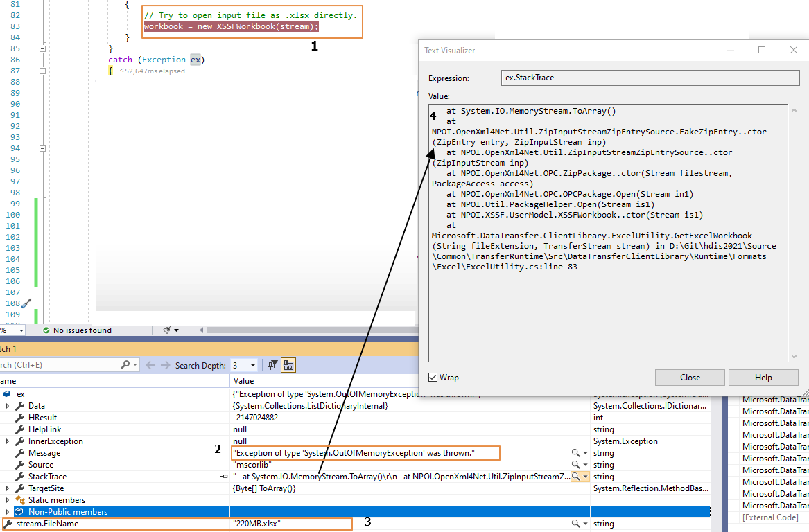Viewport: 809px width, 532px height.
Task: Open the dropdown arrow beside the StackTrace magnifier
Action: tap(586, 476)
